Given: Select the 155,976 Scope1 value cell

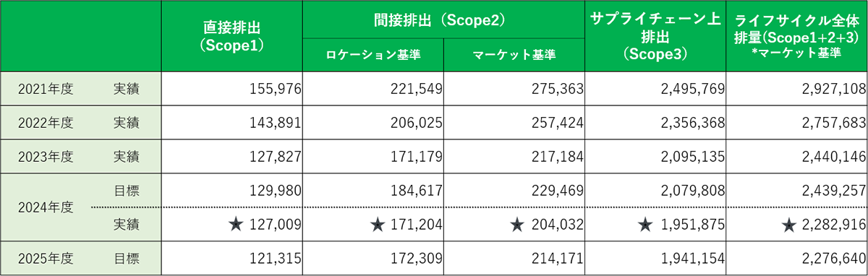Looking at the screenshot, I should pos(232,90).
